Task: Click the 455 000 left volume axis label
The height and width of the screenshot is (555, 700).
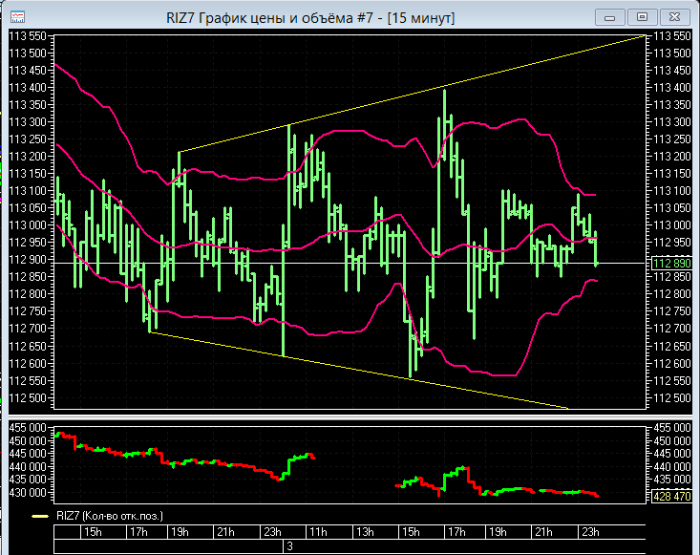Action: [x=28, y=428]
